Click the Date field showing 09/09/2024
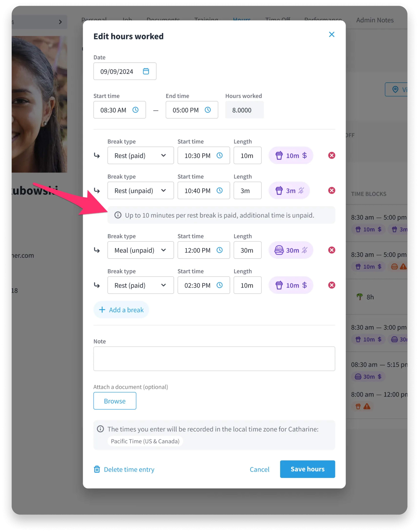This screenshot has width=419, height=532. coord(125,71)
